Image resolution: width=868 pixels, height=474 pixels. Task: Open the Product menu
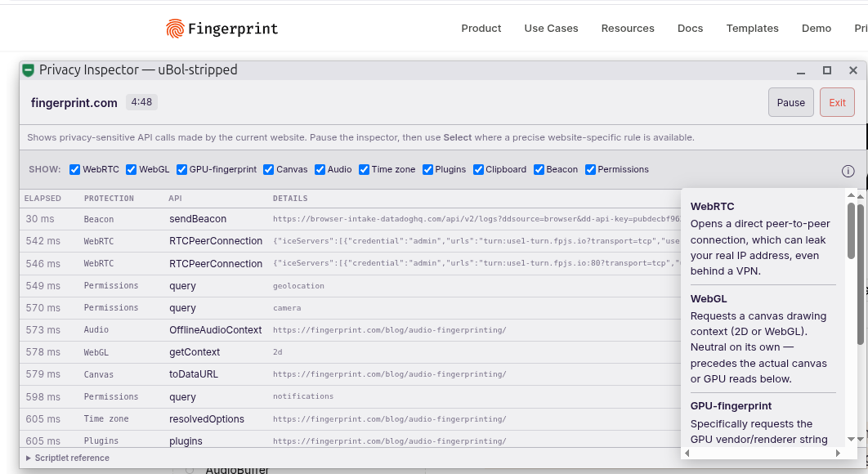coord(481,29)
